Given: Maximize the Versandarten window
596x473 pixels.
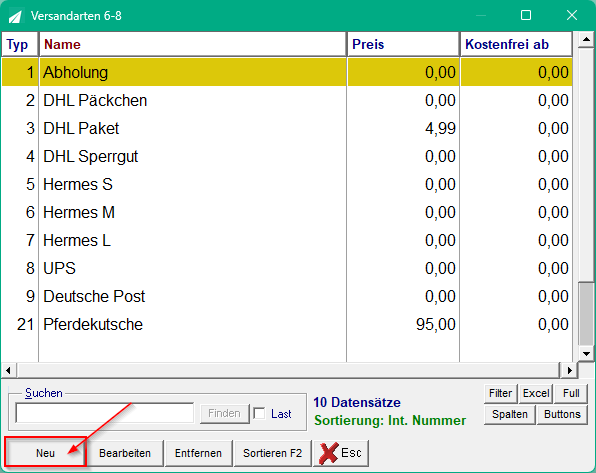Looking at the screenshot, I should pyautogui.click(x=526, y=15).
